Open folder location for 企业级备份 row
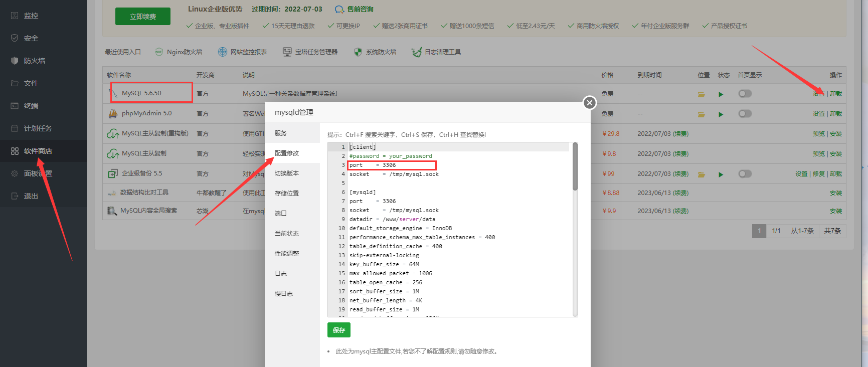The height and width of the screenshot is (367, 868). pos(702,174)
